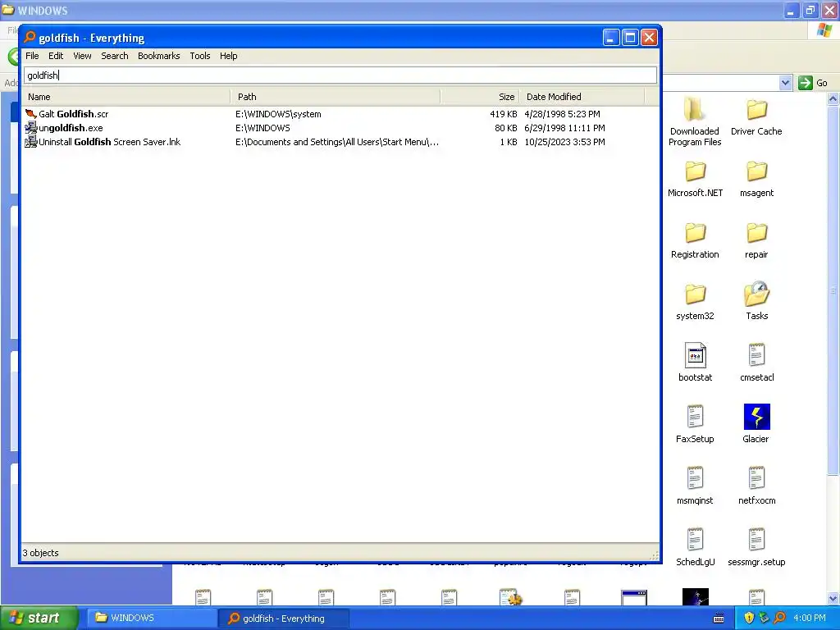This screenshot has width=840, height=630.
Task: Open the Windows Start menu
Action: tap(39, 619)
